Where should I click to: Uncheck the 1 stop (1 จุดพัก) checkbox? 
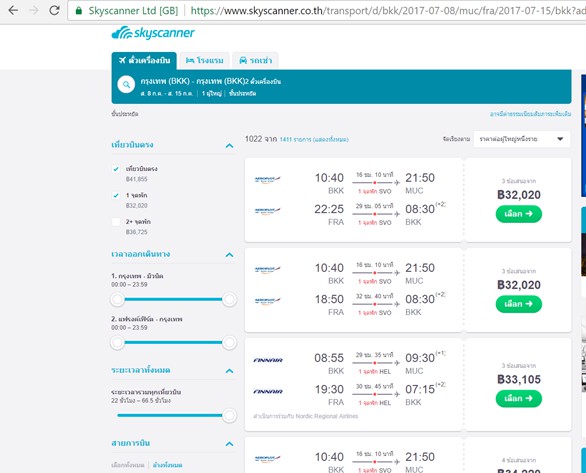coord(116,195)
